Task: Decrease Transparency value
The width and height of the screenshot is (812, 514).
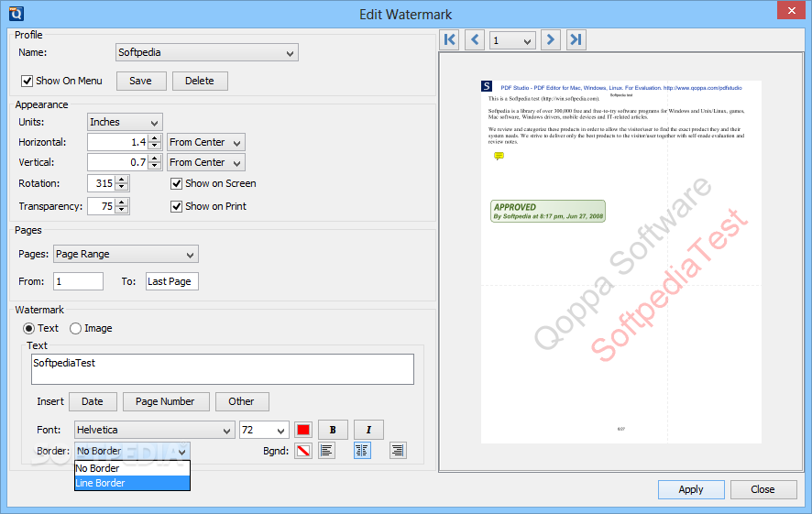Action: (122, 210)
